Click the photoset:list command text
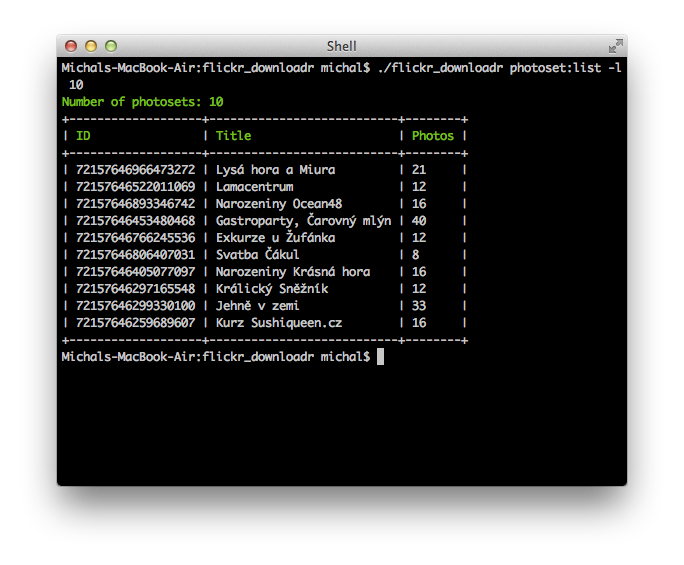The width and height of the screenshot is (684, 565). click(555, 68)
